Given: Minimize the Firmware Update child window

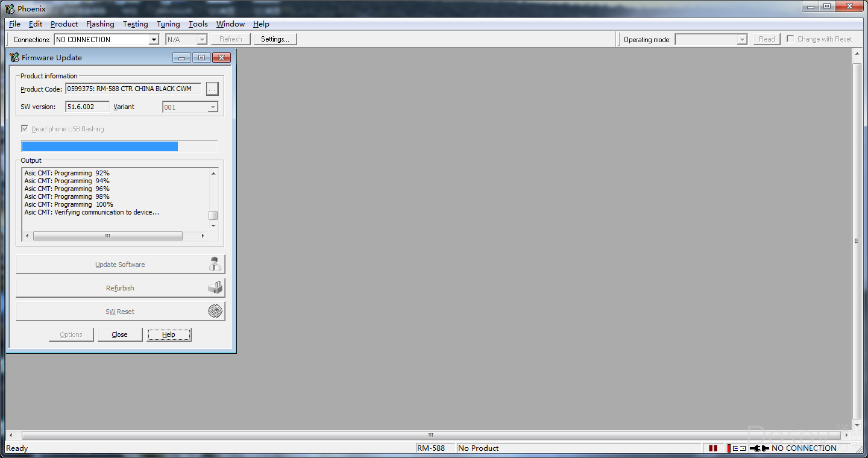Looking at the screenshot, I should [181, 57].
